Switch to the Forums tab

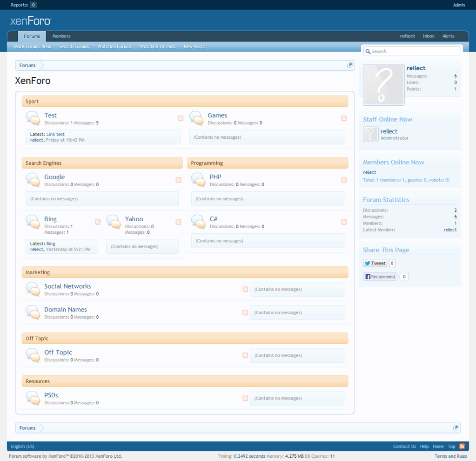tap(32, 36)
